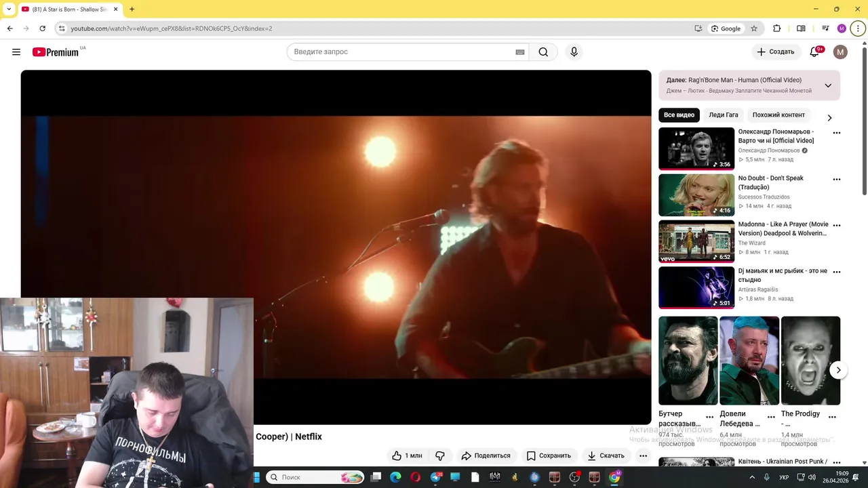Screen dimensions: 868x488
Task: Play Олександр Пономарьов Варто чи ні thumbnail
Action: click(696, 148)
